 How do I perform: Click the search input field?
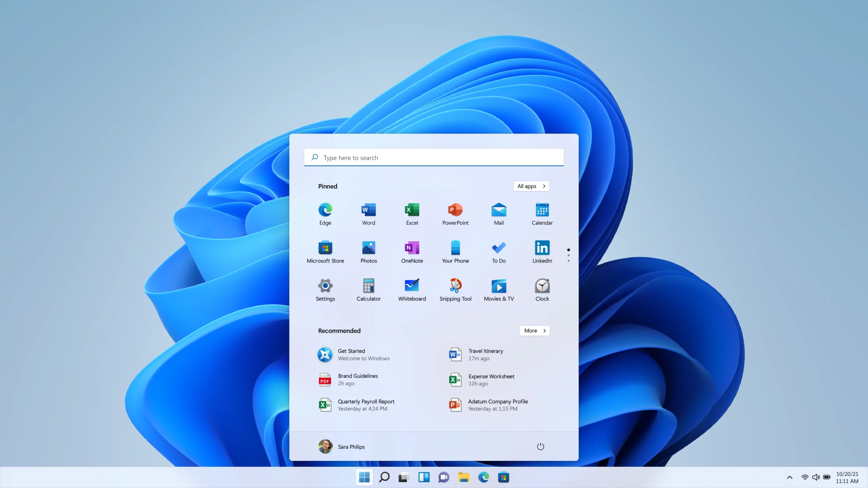tap(434, 157)
